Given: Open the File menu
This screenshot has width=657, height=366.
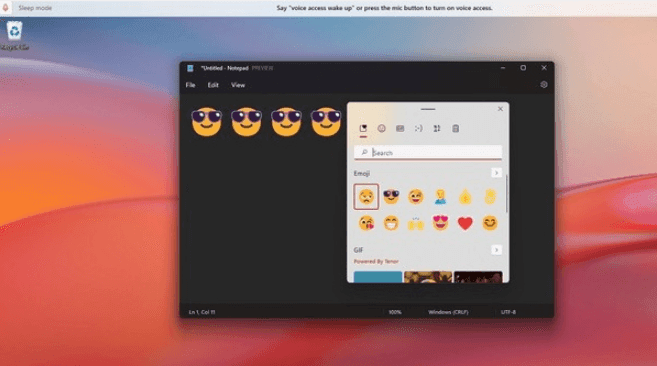Looking at the screenshot, I should (x=191, y=85).
